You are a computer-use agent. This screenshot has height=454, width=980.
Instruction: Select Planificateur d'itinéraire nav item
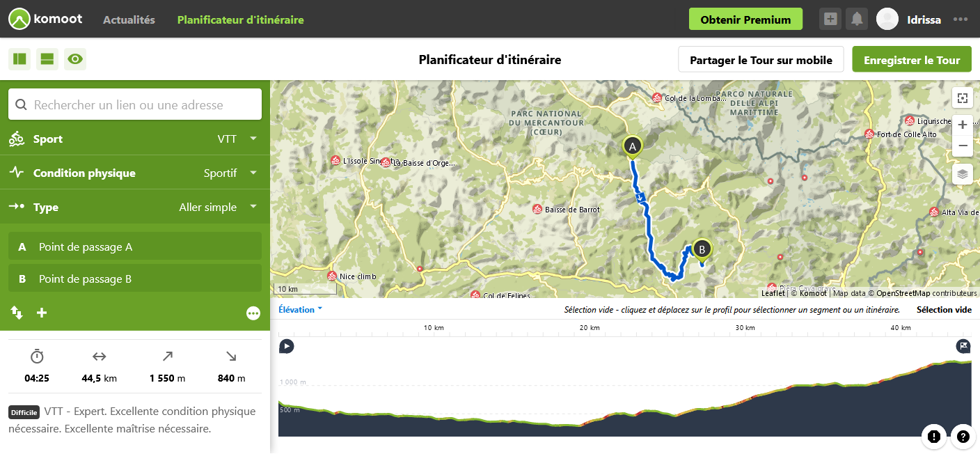(x=240, y=19)
